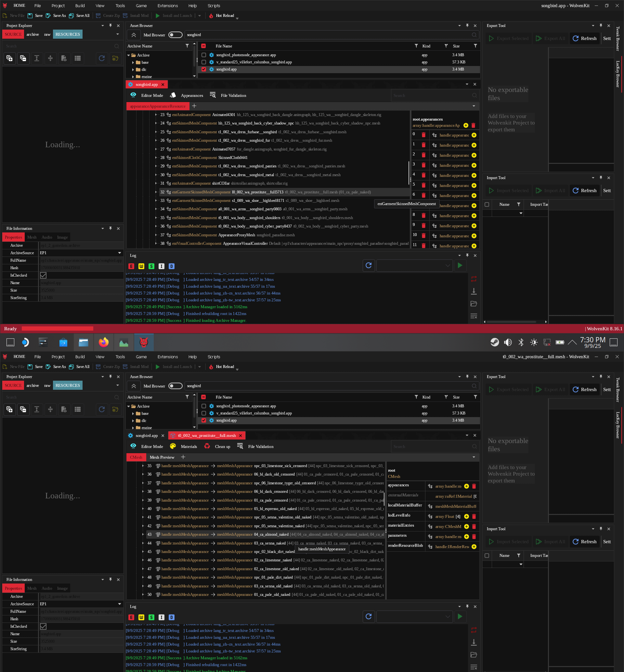Open the Materials palette icon
The height and width of the screenshot is (672, 624).
(173, 446)
